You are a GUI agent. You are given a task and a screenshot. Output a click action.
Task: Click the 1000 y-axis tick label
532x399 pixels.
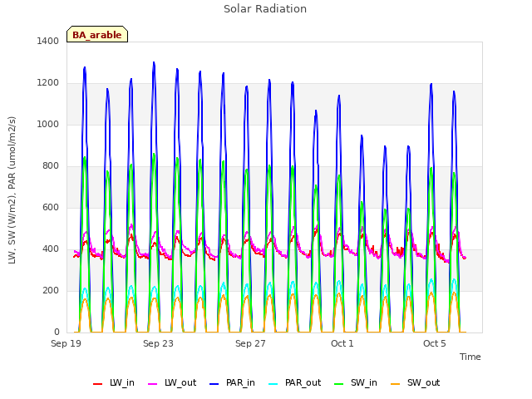point(48,124)
